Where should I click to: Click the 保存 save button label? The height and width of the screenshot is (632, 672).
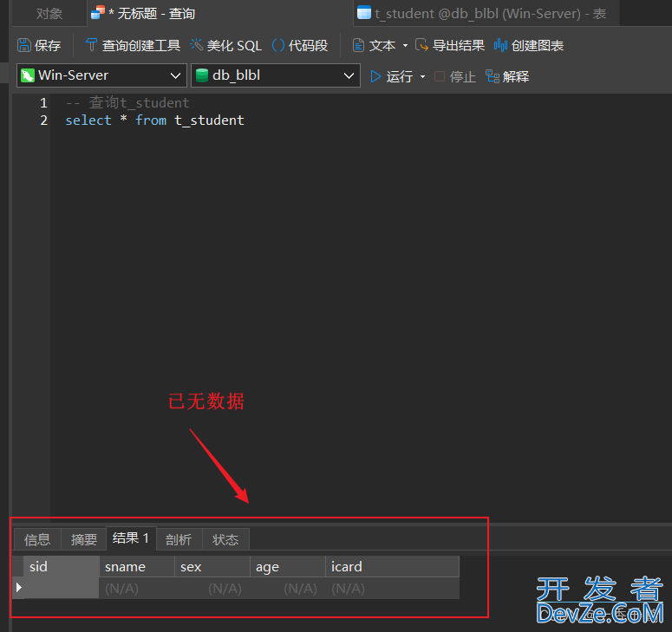pyautogui.click(x=48, y=45)
